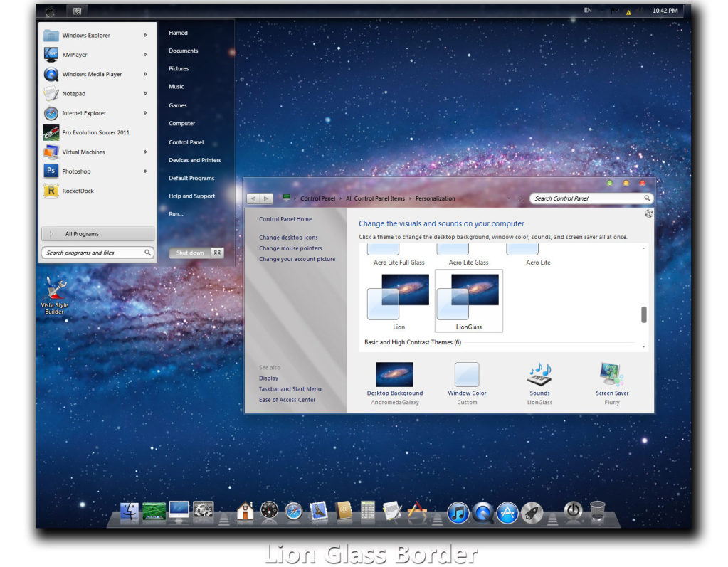
Task: Click the back arrow in Personalization window
Action: (x=253, y=198)
